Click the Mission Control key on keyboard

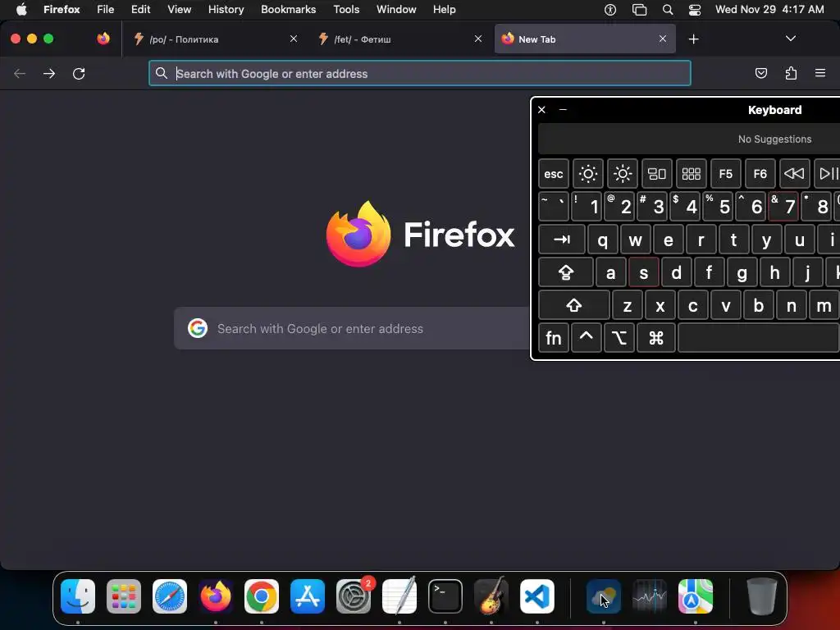coord(657,174)
